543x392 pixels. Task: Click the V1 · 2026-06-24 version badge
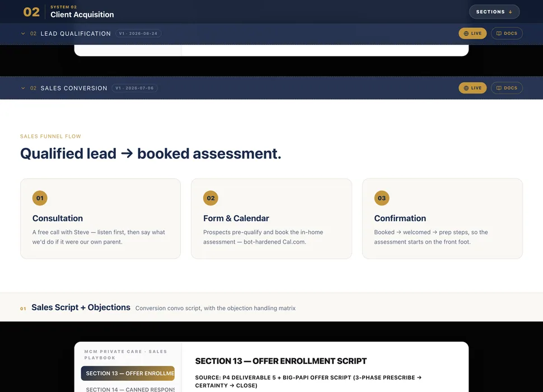[138, 34]
